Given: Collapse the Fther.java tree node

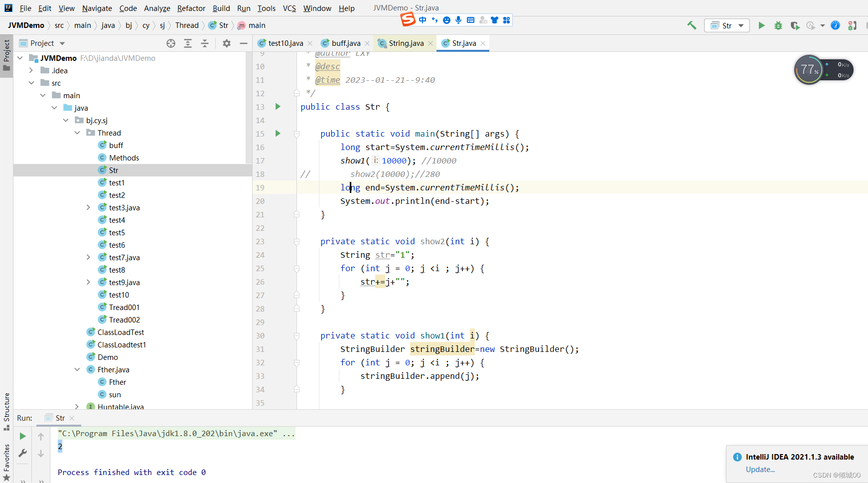Looking at the screenshot, I should [77, 370].
